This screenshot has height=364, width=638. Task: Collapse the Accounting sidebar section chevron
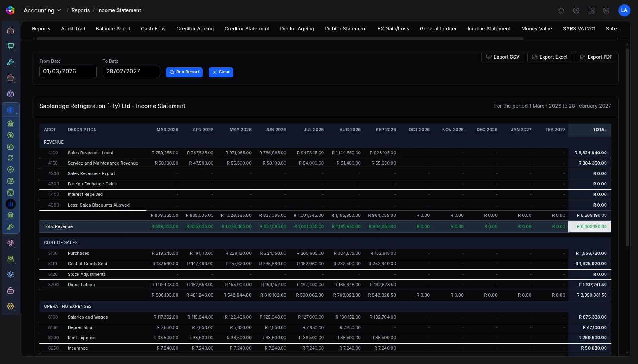pos(16,114)
